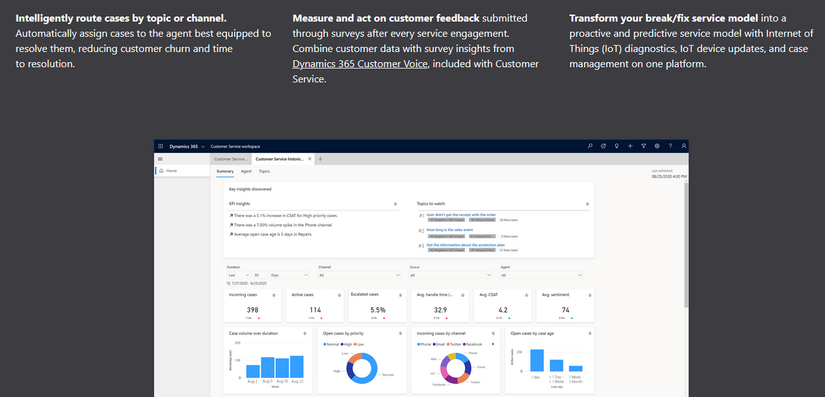825x397 pixels.
Task: Add a new session tab with plus
Action: point(320,159)
